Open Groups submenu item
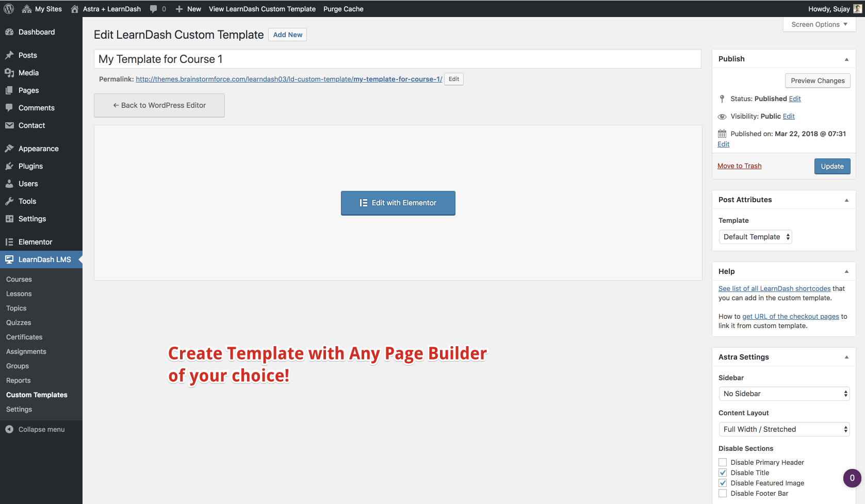 click(x=18, y=366)
